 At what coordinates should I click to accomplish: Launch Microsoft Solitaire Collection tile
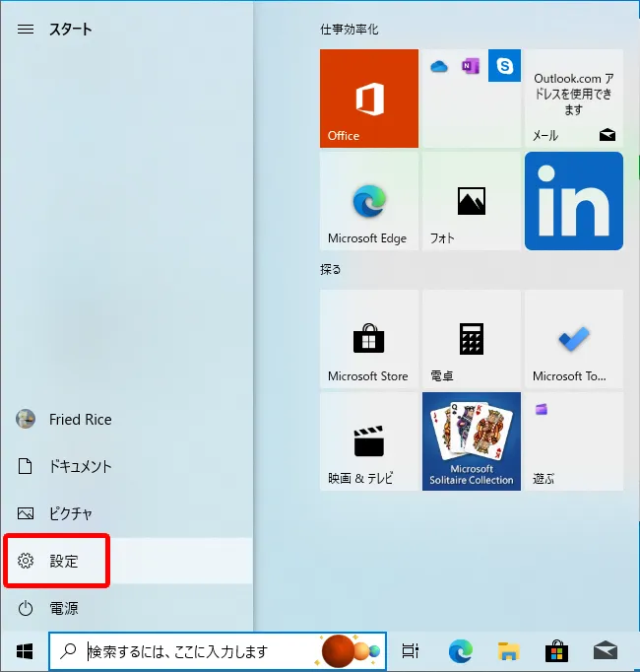(472, 441)
